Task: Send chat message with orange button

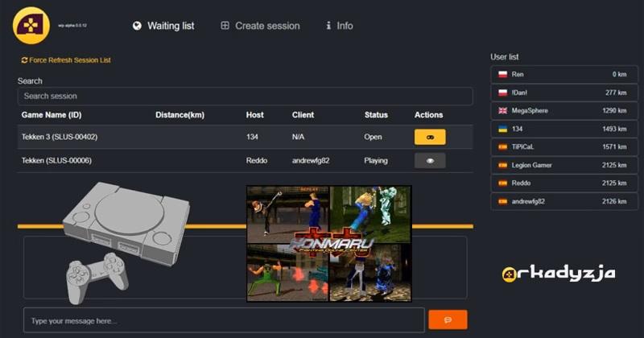Action: (448, 320)
